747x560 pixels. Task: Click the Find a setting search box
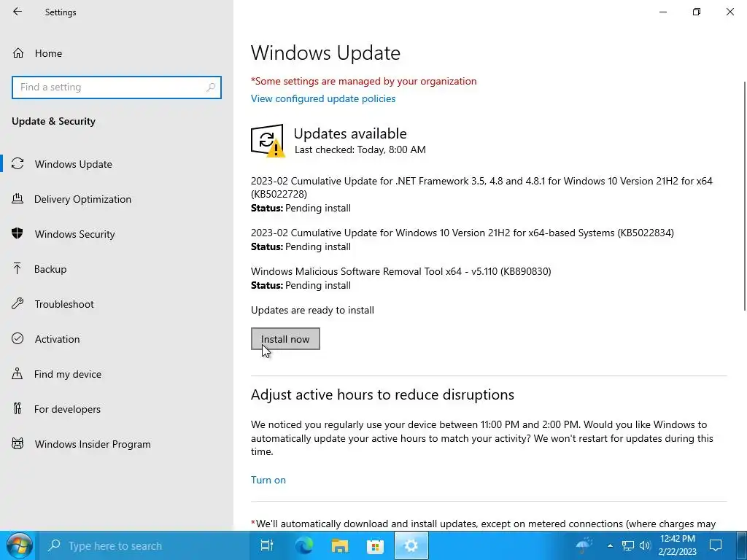(x=117, y=87)
